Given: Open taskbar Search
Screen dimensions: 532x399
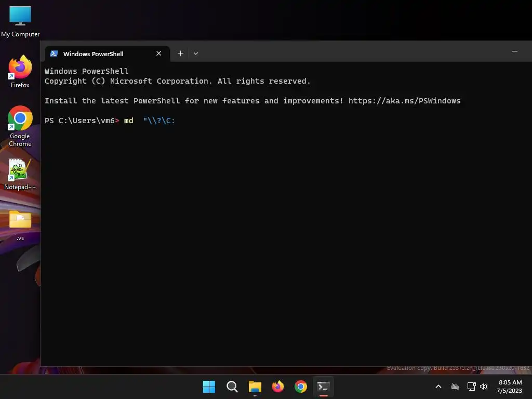Looking at the screenshot, I should pyautogui.click(x=232, y=387).
